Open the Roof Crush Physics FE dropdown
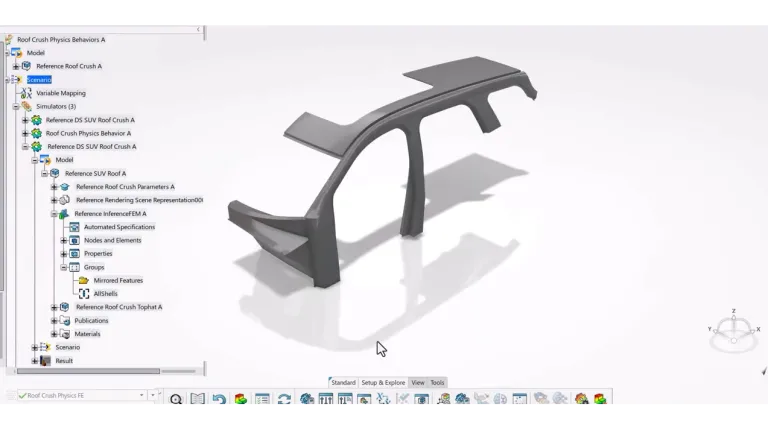 [142, 395]
